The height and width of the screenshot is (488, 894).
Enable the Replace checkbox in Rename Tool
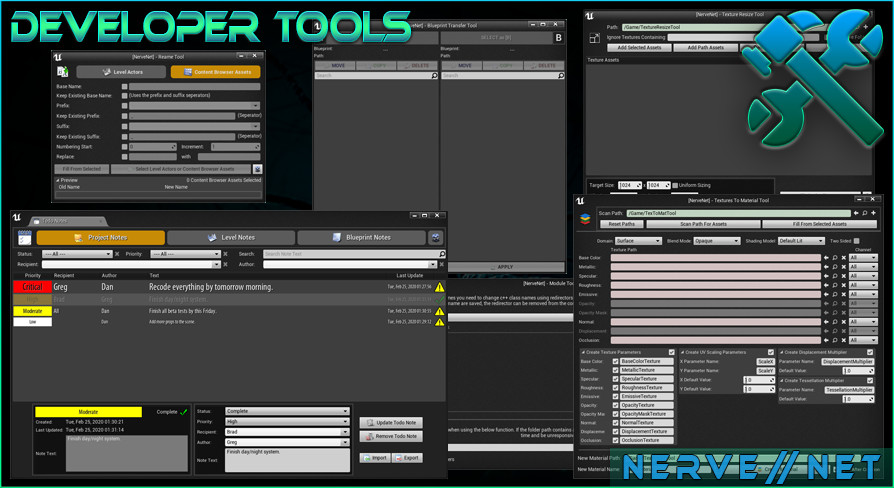click(x=124, y=157)
